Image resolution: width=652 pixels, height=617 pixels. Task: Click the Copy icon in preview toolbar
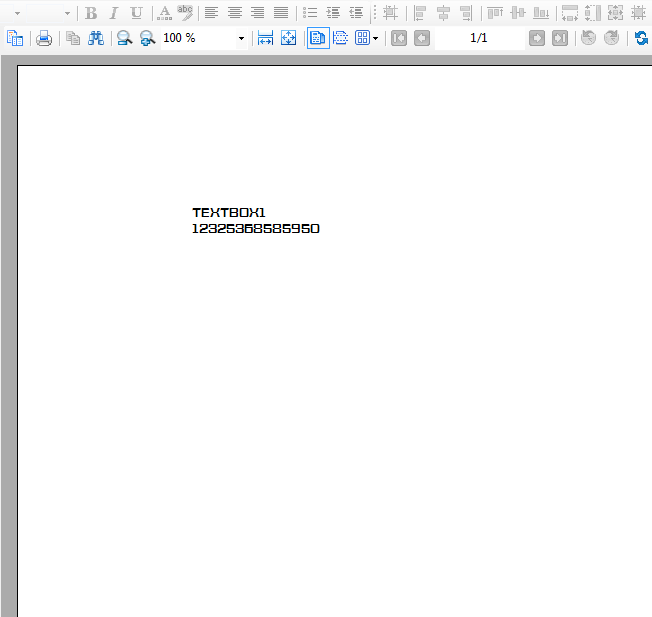[x=72, y=38]
